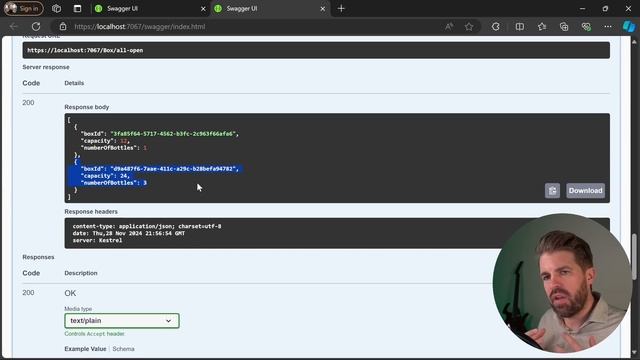Click the date response header line

[x=129, y=233]
